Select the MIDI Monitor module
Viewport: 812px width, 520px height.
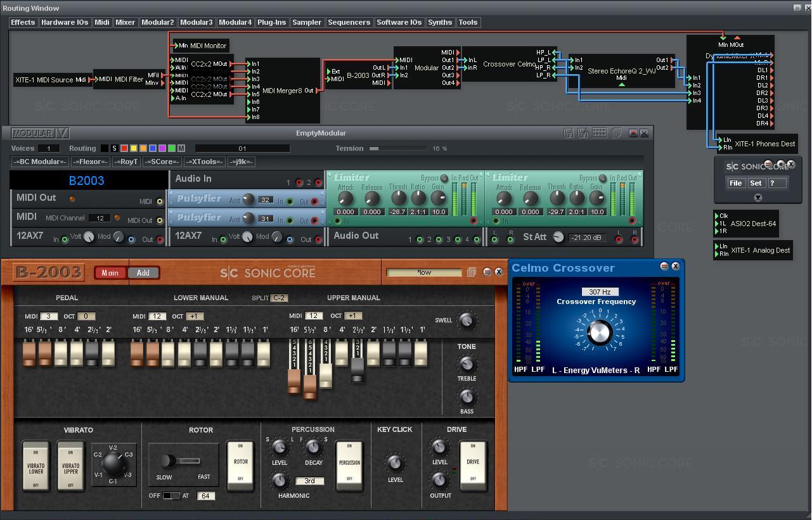(201, 46)
